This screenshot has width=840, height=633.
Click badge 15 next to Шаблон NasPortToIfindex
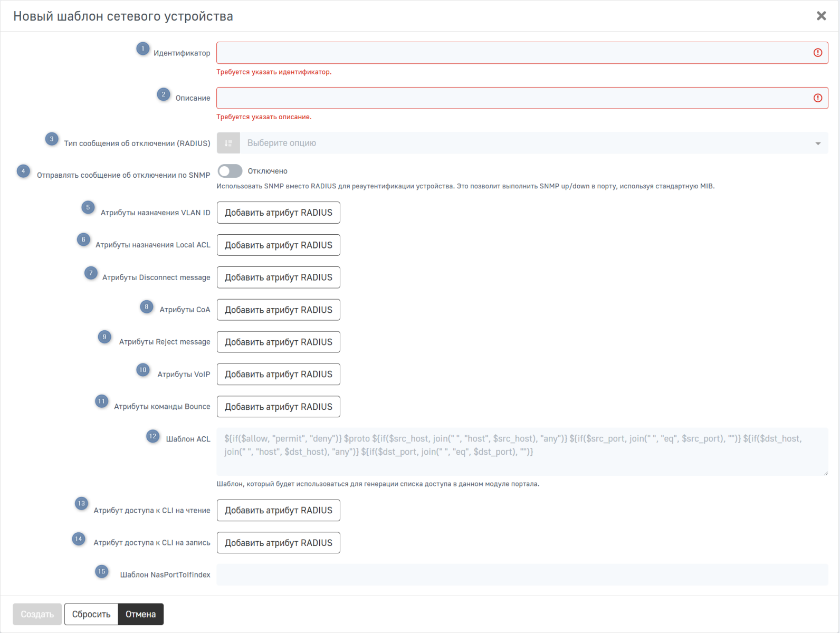(101, 571)
